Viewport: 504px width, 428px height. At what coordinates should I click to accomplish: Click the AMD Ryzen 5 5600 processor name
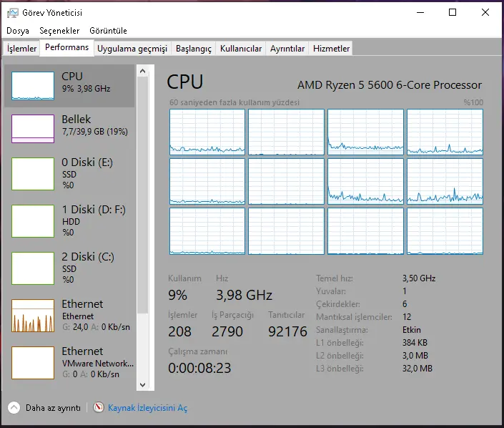click(389, 85)
